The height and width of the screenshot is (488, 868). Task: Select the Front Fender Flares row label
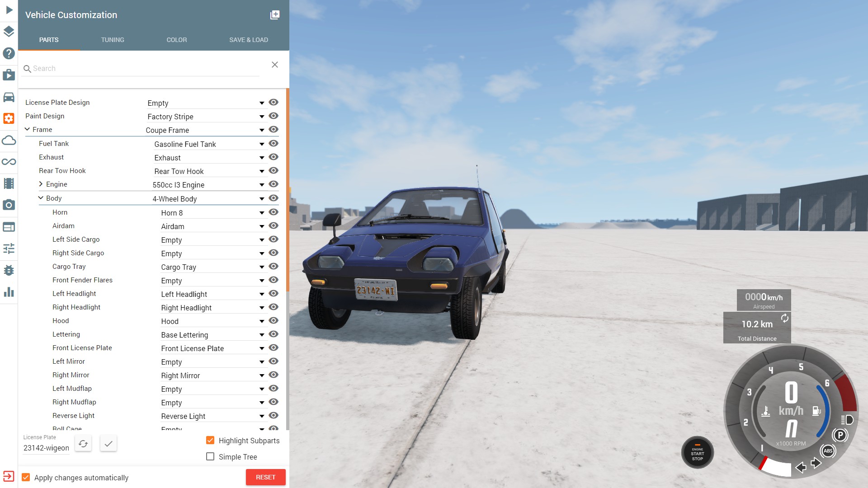click(82, 280)
